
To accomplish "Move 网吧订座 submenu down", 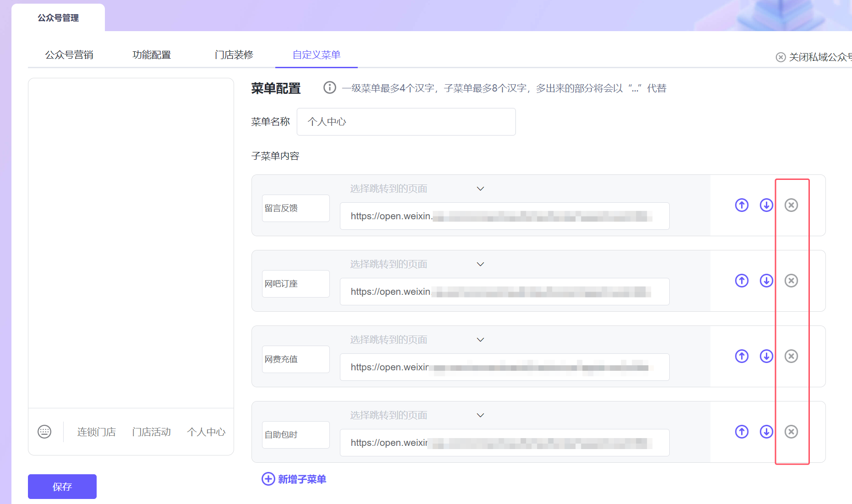I will pyautogui.click(x=766, y=281).
